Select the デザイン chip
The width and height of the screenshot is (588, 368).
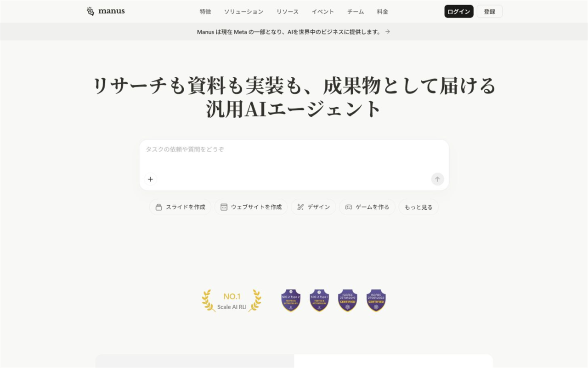[x=313, y=207]
